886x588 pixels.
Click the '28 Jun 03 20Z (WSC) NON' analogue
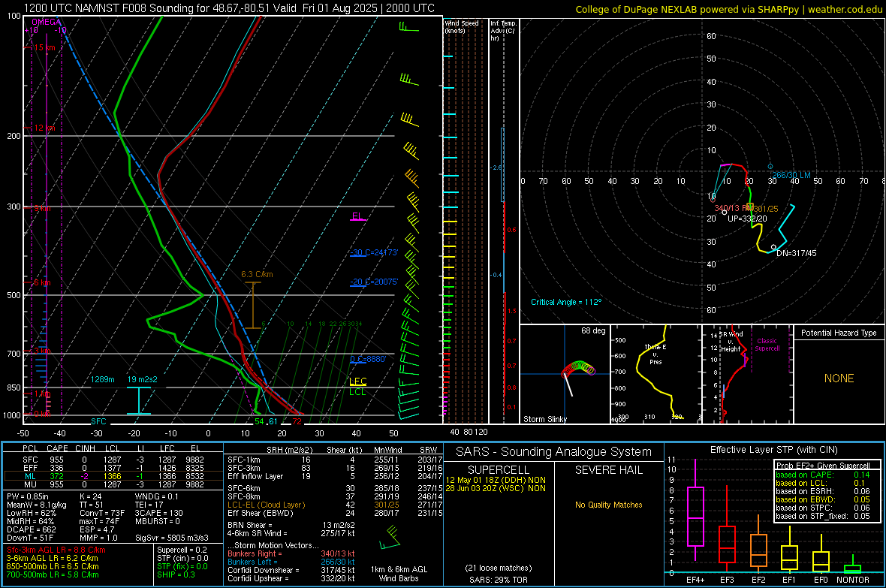click(496, 488)
